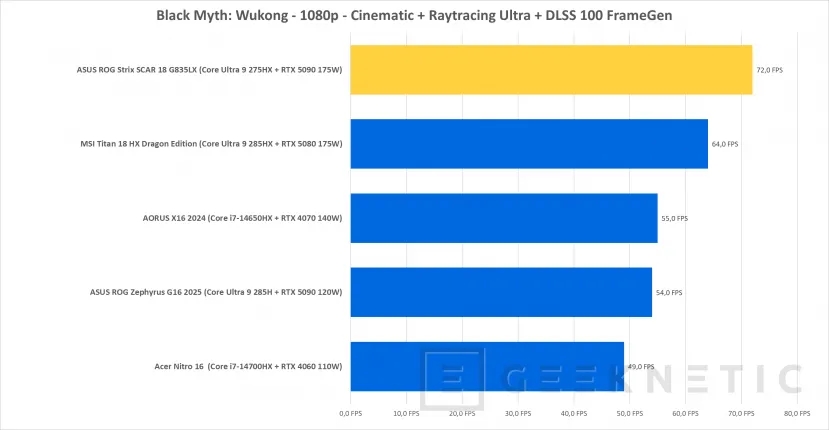Click the '60,0 FPS' axis label
Viewport: 829px width, 430px height.
coord(685,414)
